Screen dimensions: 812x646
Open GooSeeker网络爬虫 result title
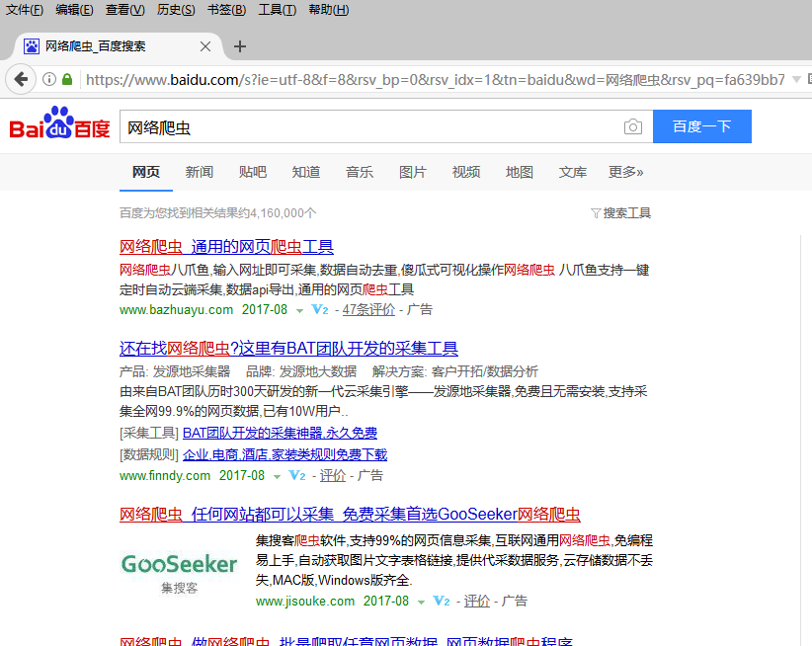tap(350, 514)
